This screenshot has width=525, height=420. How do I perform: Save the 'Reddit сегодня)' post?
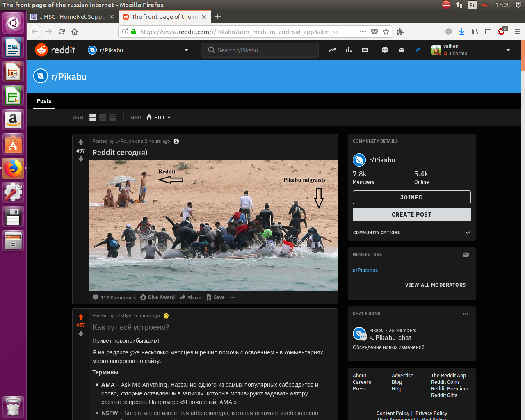coord(215,297)
